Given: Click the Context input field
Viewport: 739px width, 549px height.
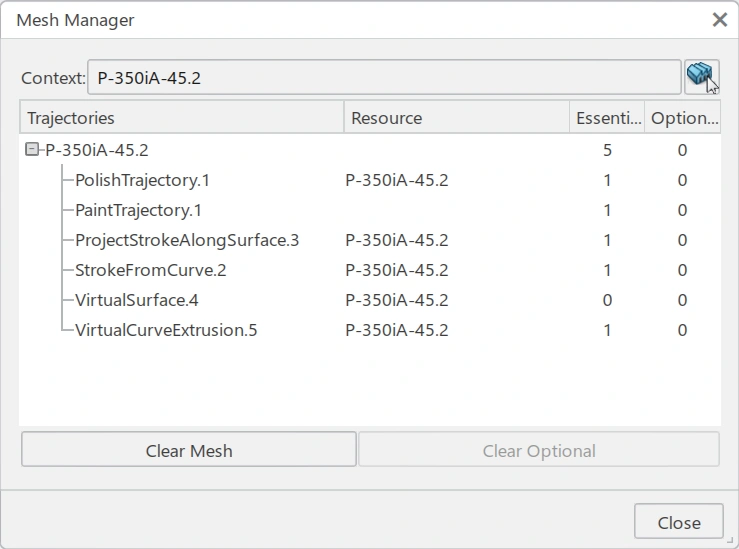Looking at the screenshot, I should 384,77.
